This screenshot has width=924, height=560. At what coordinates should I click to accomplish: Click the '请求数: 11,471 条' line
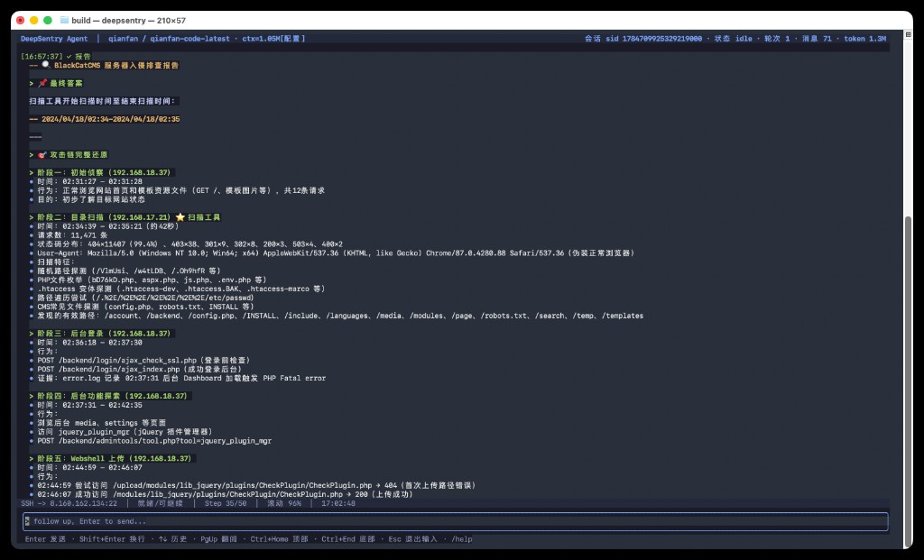pos(72,235)
